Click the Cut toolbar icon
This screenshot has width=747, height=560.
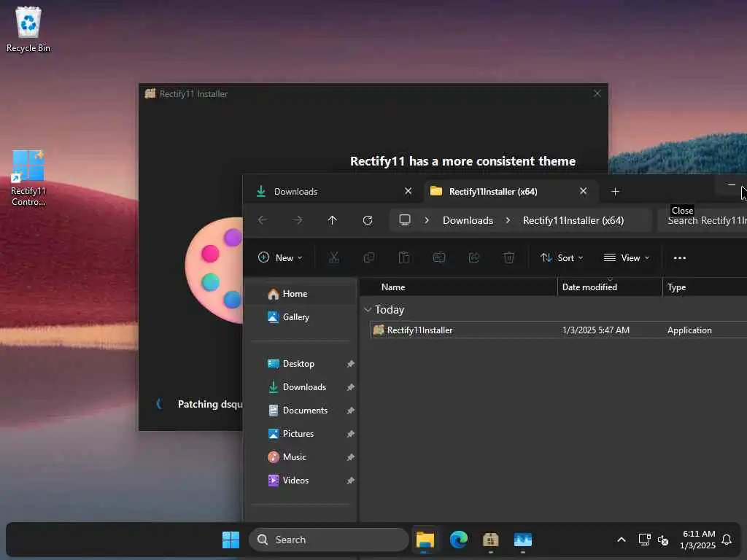click(334, 257)
